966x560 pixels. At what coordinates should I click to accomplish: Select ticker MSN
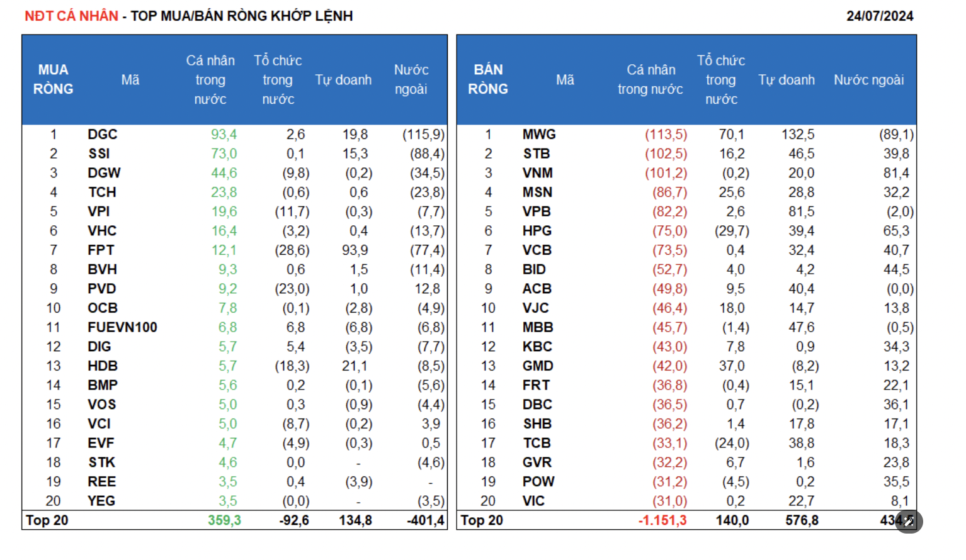(537, 193)
